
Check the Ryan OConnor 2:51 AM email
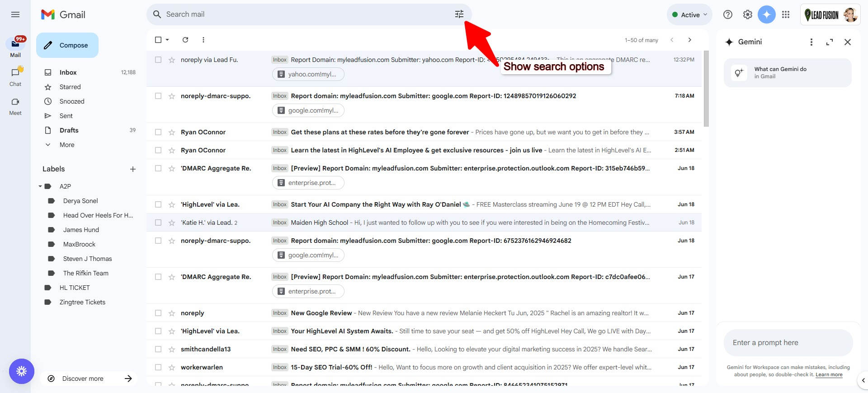[x=158, y=150]
